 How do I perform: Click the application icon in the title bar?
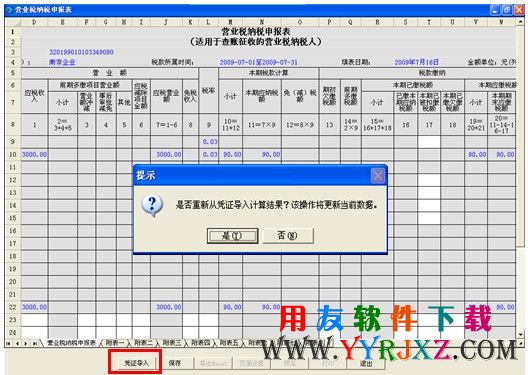point(9,10)
